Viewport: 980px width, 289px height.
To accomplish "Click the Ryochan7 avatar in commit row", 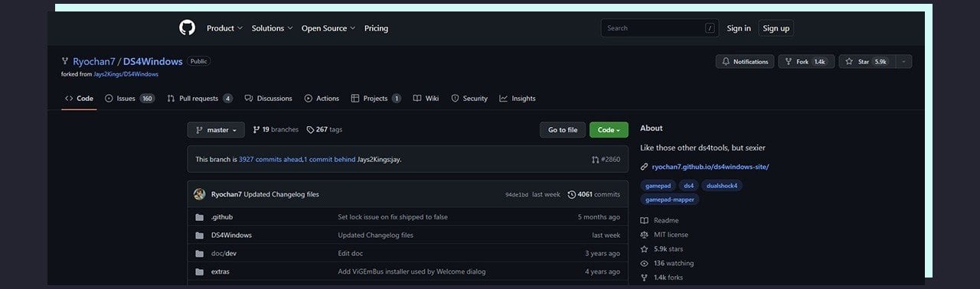I will (199, 194).
